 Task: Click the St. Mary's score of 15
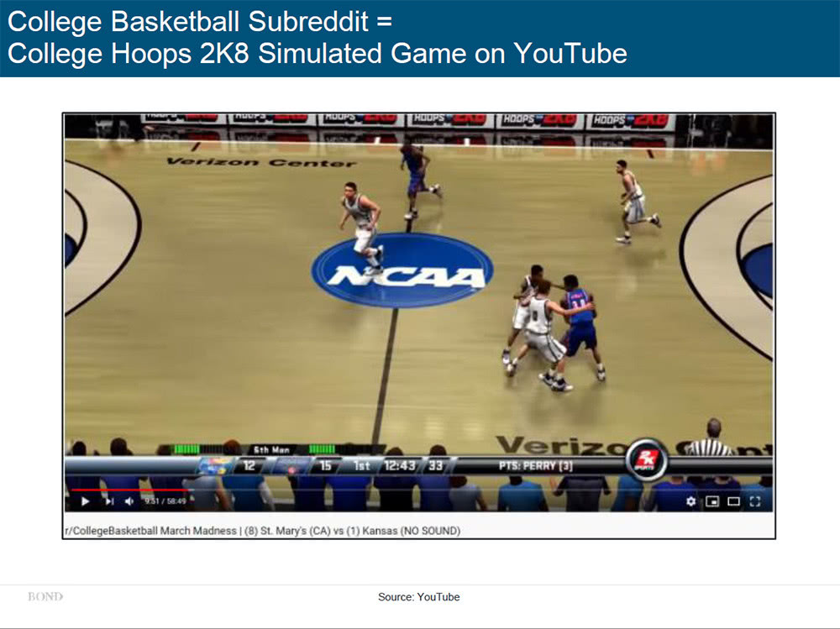[x=326, y=465]
